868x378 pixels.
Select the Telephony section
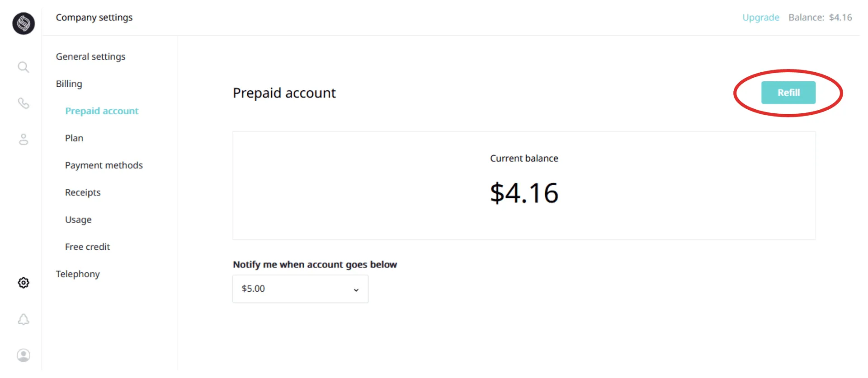pyautogui.click(x=78, y=274)
